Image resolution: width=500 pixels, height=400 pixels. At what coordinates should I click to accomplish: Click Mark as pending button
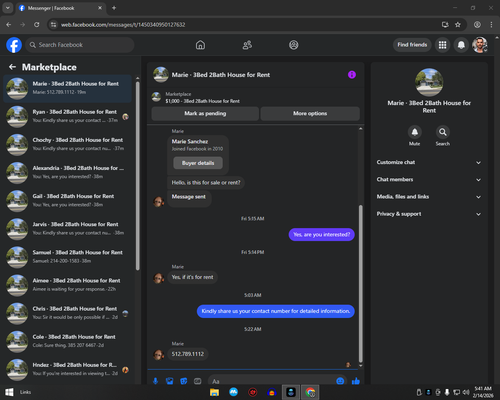[x=205, y=113]
